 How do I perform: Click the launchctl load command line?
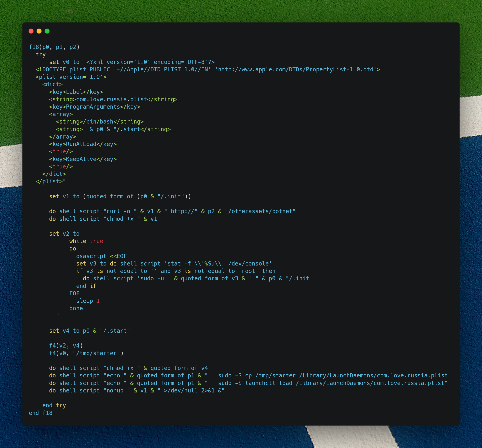pos(248,383)
